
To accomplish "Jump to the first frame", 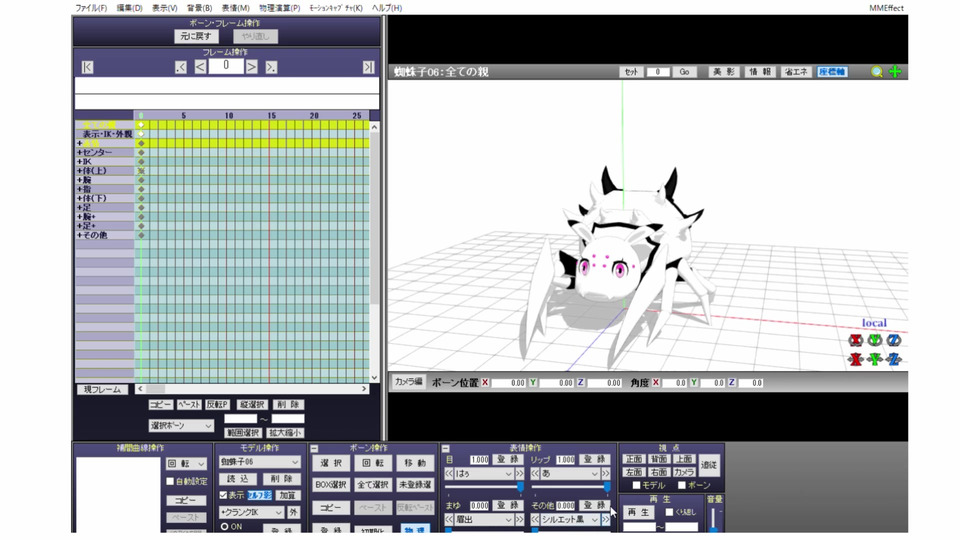I will pos(88,67).
